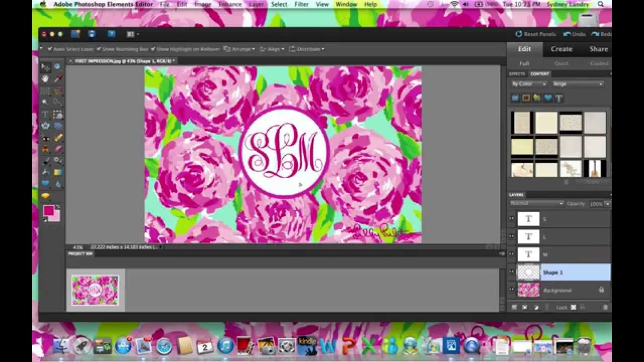The height and width of the screenshot is (362, 644).
Task: Open the Normal blend mode dropdown
Action: coord(537,204)
